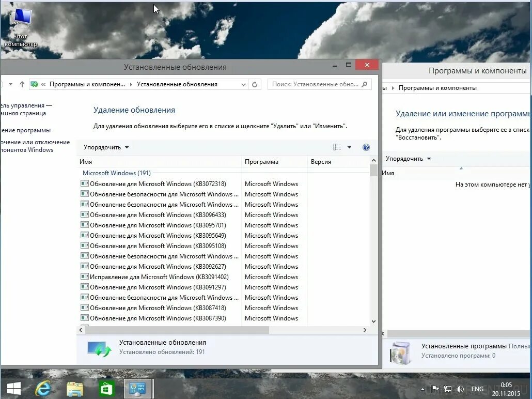This screenshot has width=532, height=399.
Task: Open recent locations dropdown arrow
Action: pos(10,84)
